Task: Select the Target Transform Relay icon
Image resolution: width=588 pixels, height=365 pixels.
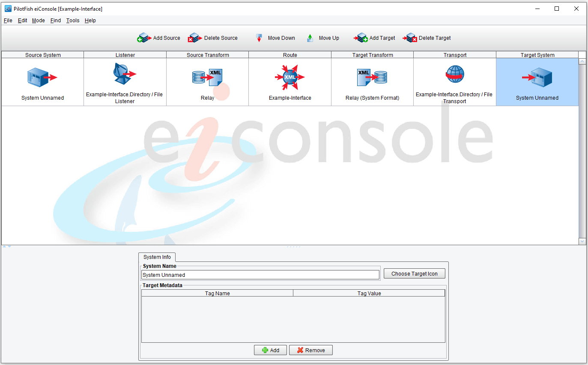Action: tap(372, 77)
